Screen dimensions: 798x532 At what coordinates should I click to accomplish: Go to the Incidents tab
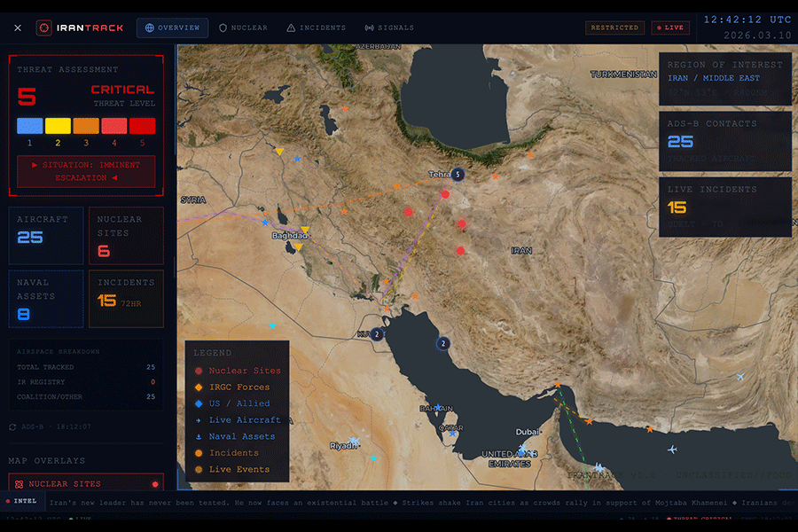[x=317, y=27]
